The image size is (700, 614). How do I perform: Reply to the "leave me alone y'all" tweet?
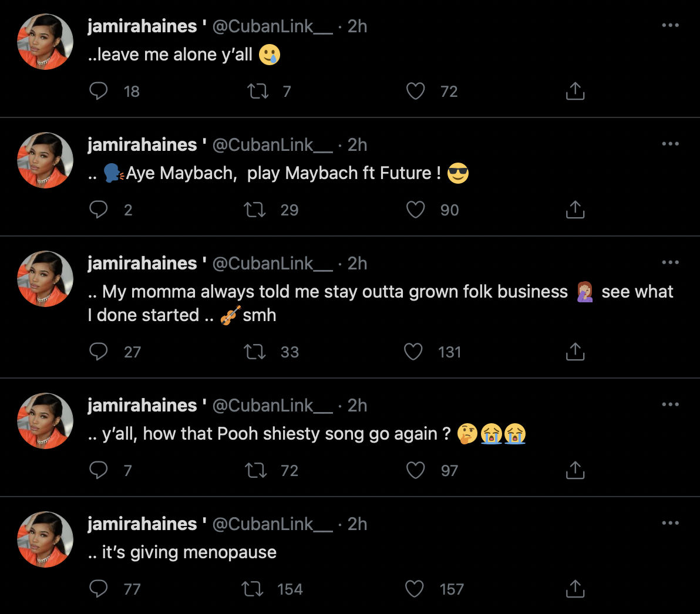(x=99, y=91)
